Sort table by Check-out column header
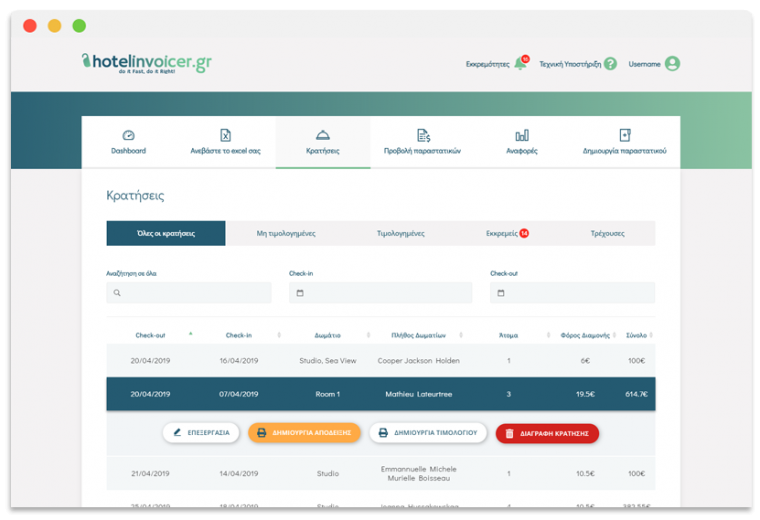The height and width of the screenshot is (520, 760). coord(150,335)
